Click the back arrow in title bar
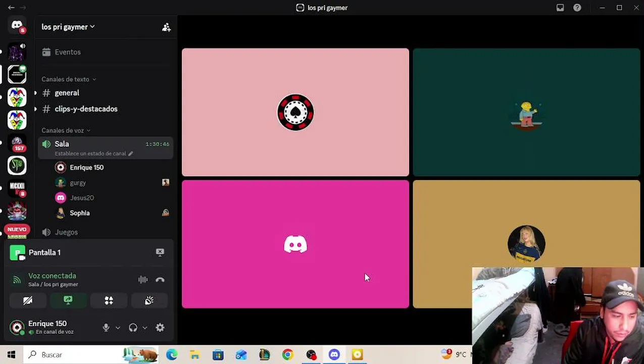The height and width of the screenshot is (364, 644). coord(11,8)
